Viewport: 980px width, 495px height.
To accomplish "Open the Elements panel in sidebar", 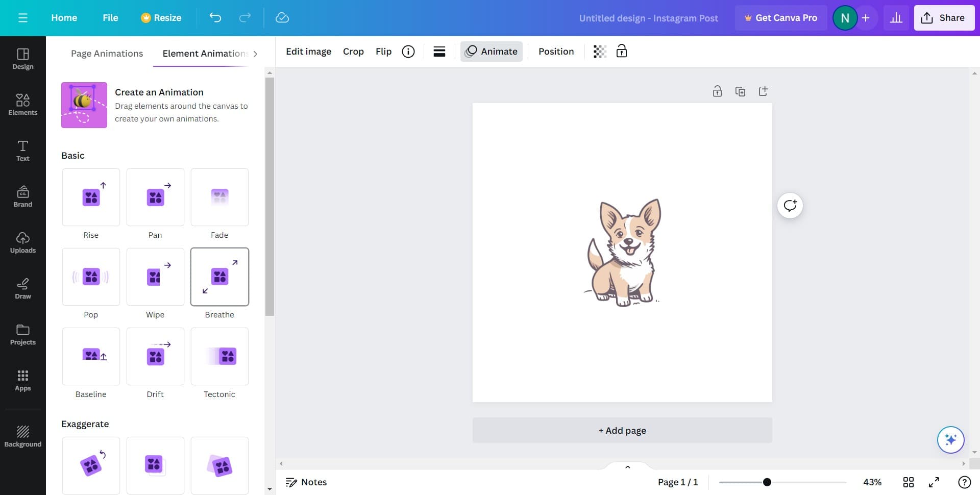I will pyautogui.click(x=22, y=105).
